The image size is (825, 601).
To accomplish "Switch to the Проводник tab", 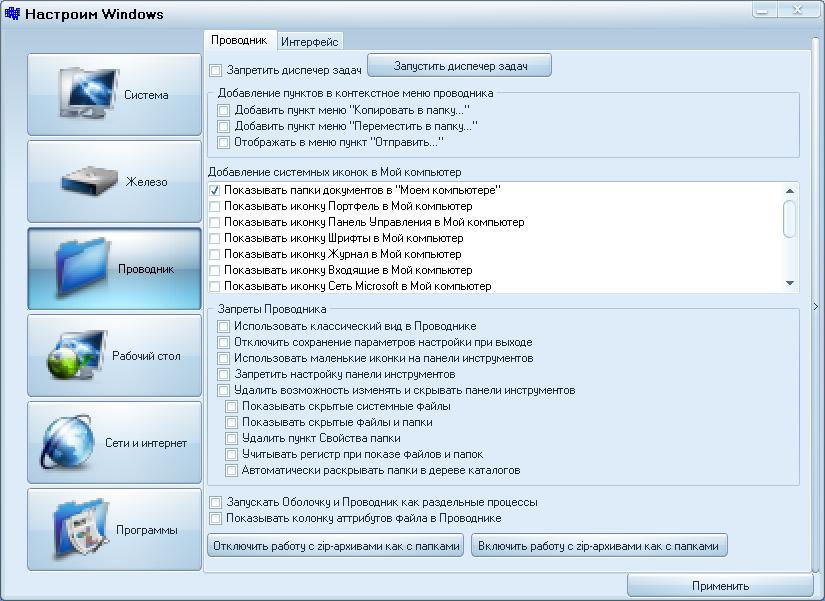I will click(x=239, y=40).
